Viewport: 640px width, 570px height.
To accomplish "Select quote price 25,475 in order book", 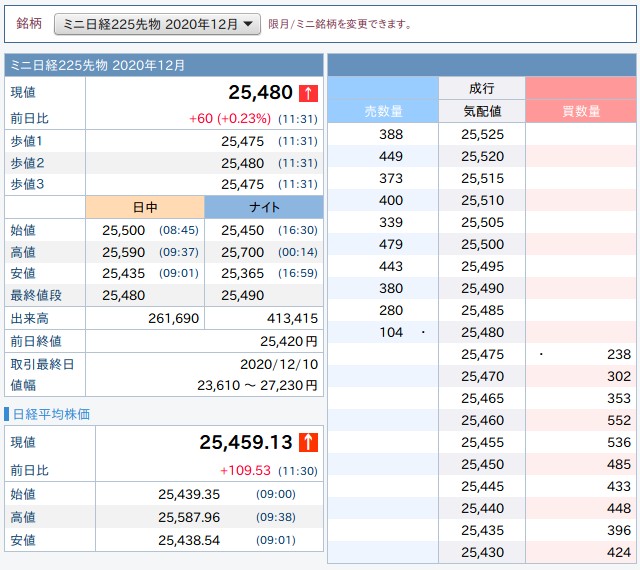I will [482, 354].
